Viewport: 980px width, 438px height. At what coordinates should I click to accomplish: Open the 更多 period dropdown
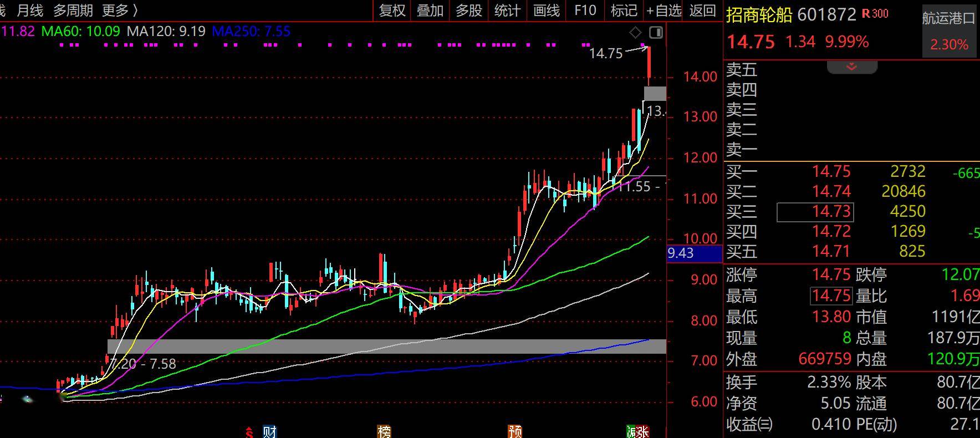120,11
